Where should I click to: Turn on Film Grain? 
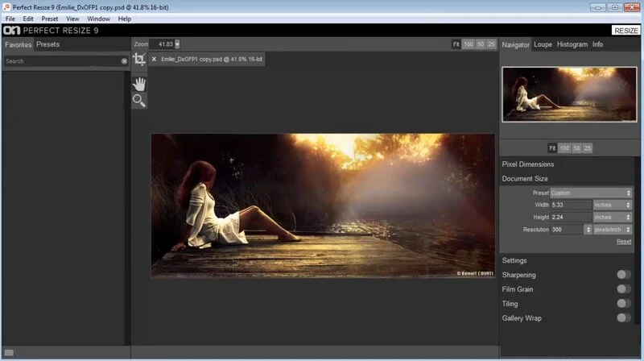(623, 289)
